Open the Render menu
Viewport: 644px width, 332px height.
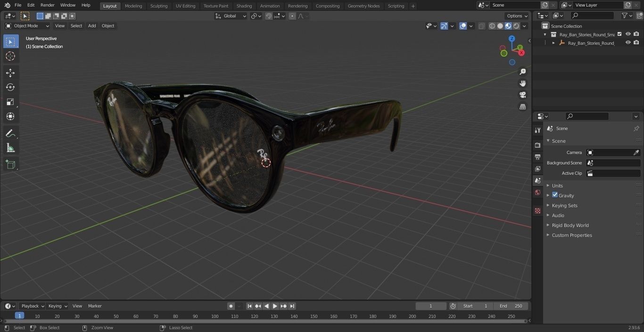pyautogui.click(x=47, y=5)
